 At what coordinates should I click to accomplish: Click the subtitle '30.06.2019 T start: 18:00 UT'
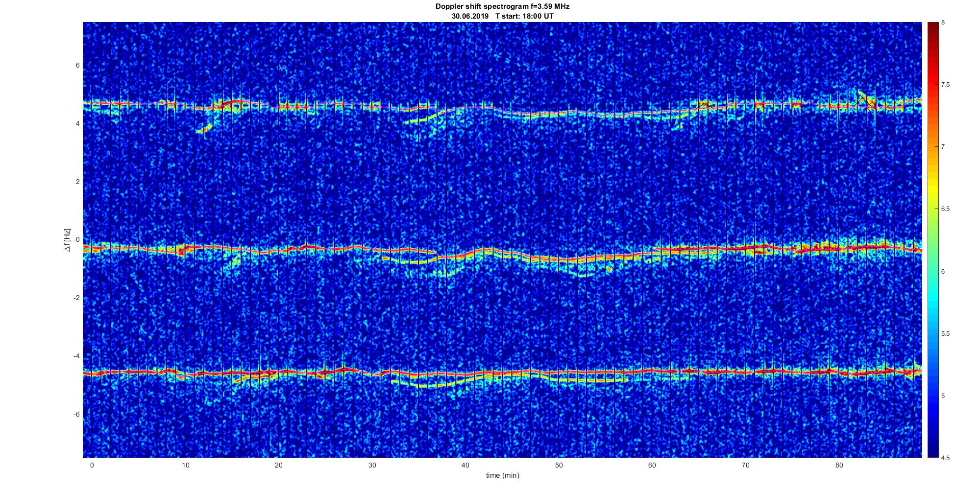coord(503,16)
